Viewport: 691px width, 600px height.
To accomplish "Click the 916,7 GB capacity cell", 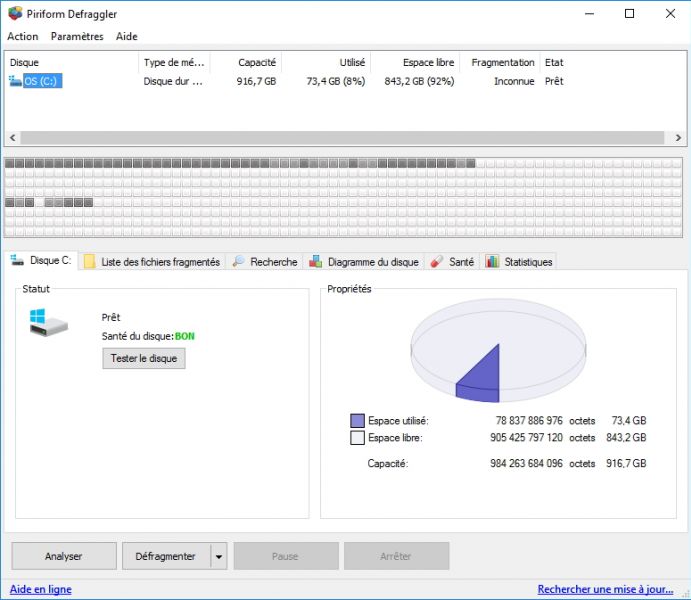I will (x=256, y=81).
